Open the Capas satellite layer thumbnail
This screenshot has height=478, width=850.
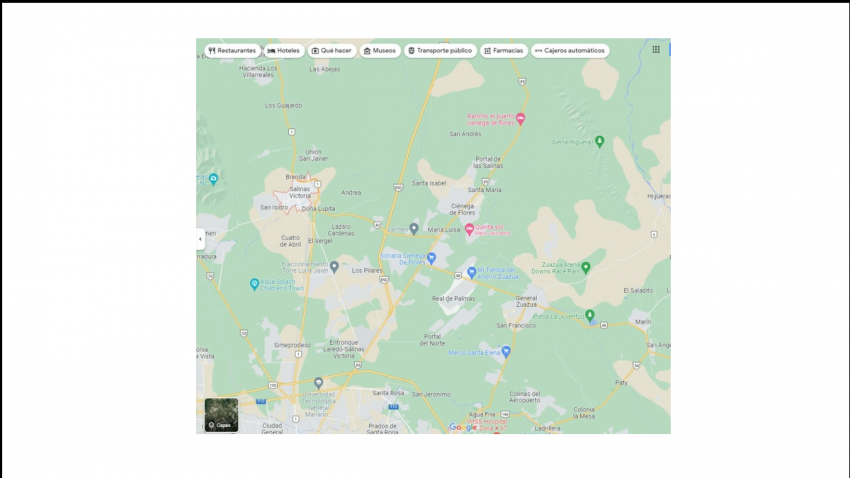tap(221, 414)
